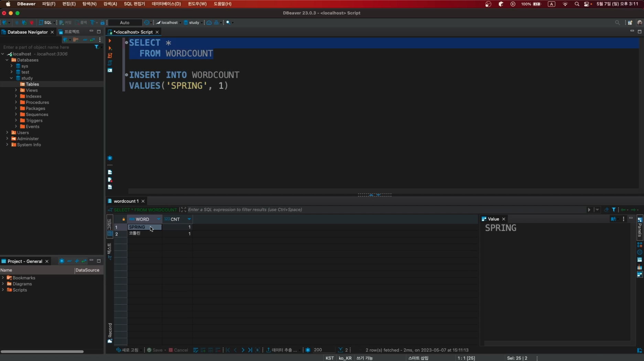Screen dimensions: 644x361
Task: Open result set settings gear icon
Action: 308,350
